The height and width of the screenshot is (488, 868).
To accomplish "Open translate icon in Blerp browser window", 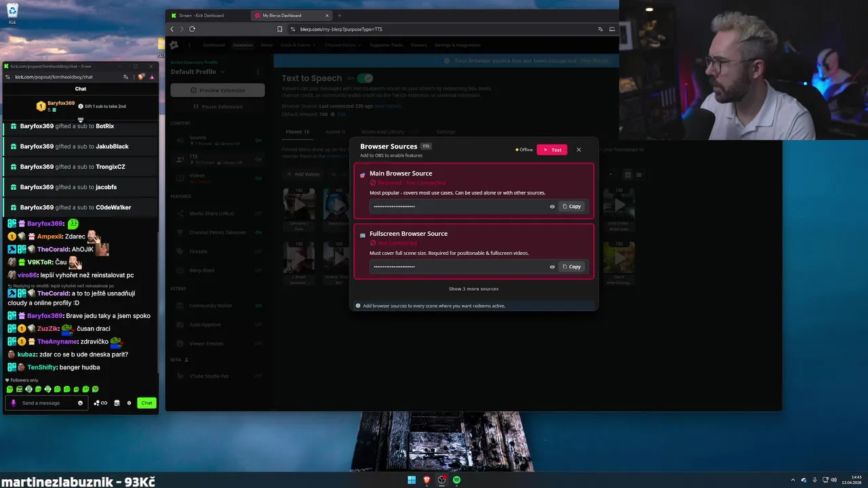I will 600,29.
